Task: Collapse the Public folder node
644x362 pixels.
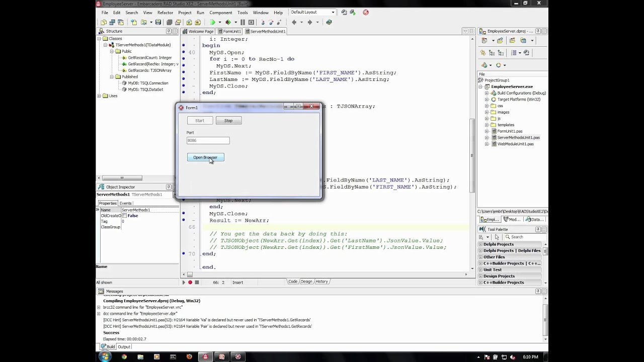Action: pos(112,51)
